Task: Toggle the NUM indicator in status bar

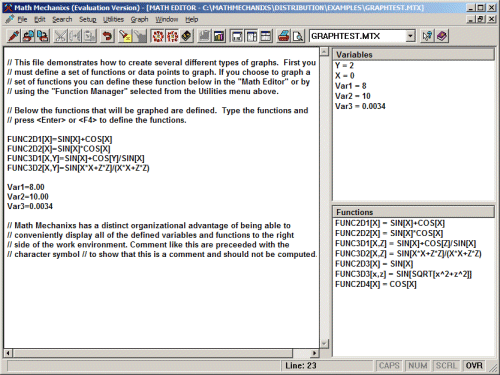Action: [418, 366]
